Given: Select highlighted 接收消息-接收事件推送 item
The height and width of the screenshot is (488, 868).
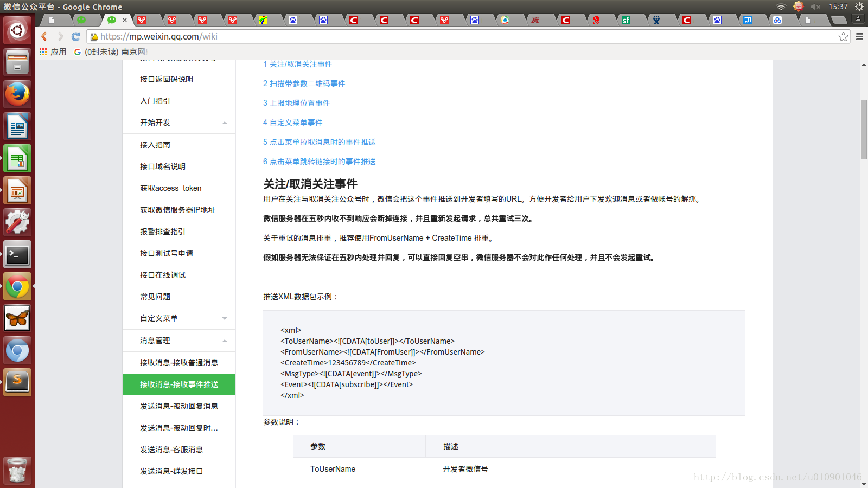Looking at the screenshot, I should (x=179, y=384).
